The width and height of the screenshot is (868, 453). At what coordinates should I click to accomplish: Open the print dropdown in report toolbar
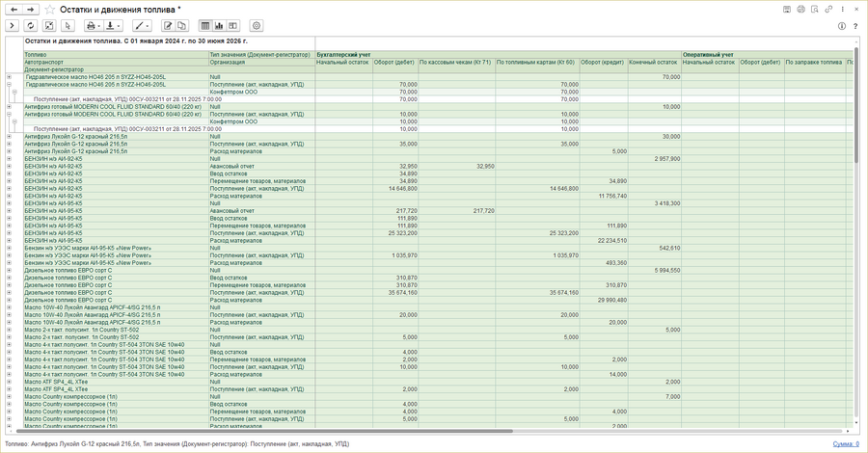(93, 25)
